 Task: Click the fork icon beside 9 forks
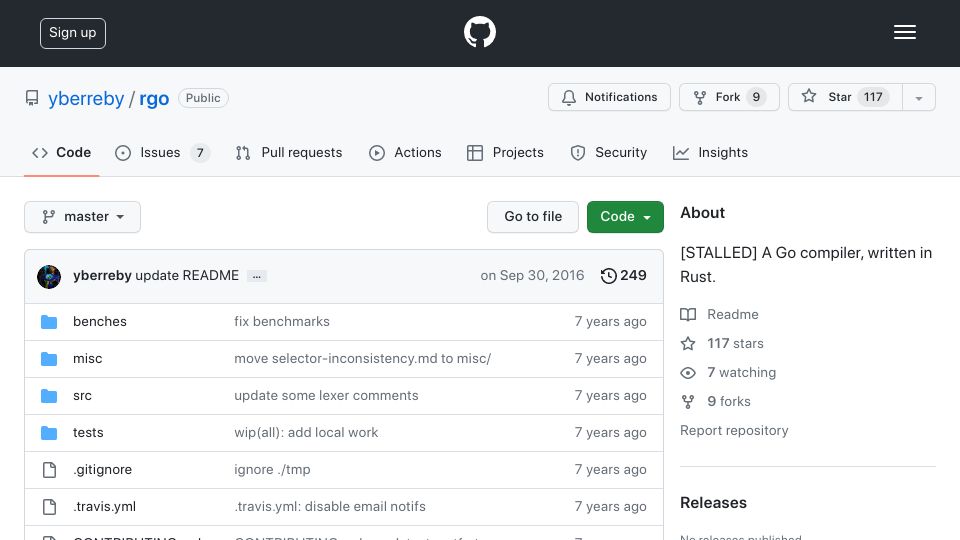coord(688,402)
